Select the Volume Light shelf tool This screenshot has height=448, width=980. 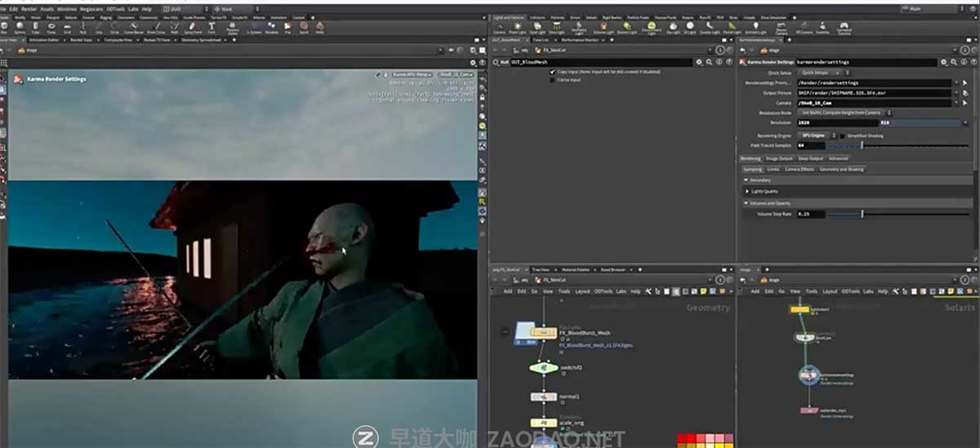click(x=603, y=29)
